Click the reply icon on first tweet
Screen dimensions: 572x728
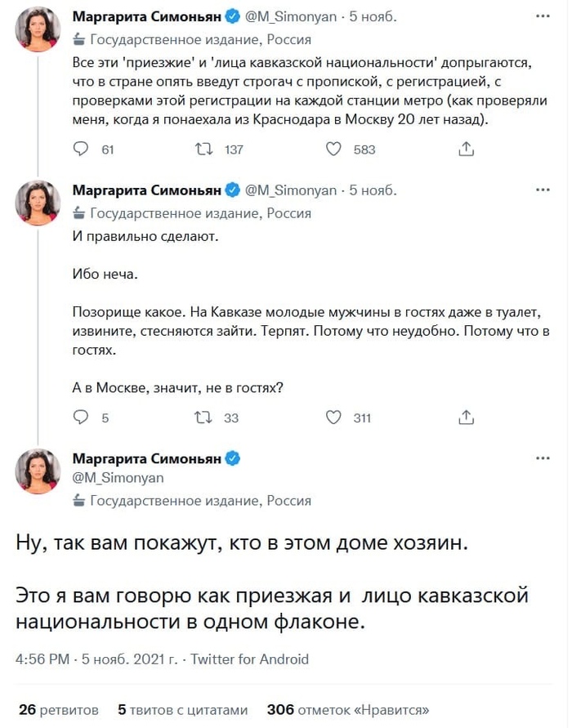[81, 150]
